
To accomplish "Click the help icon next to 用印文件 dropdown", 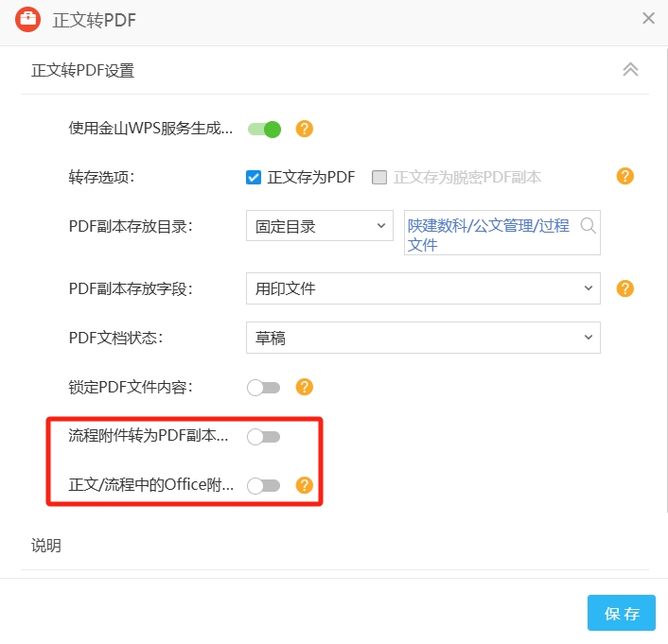I will tap(624, 288).
